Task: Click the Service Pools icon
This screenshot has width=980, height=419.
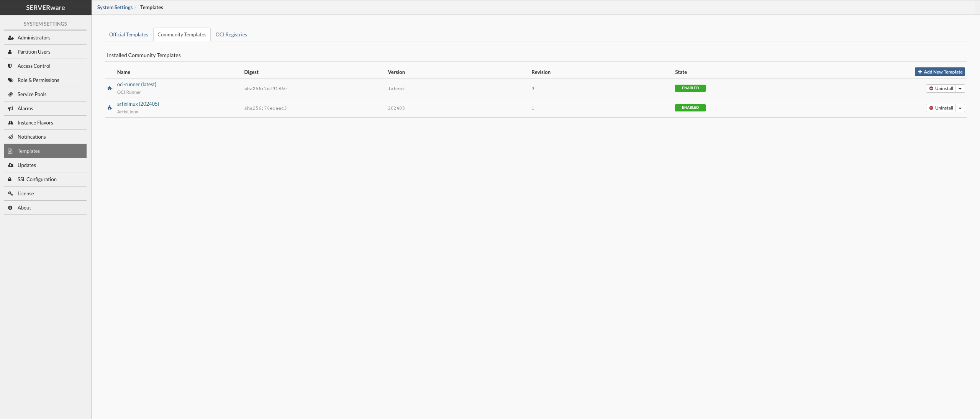Action: pos(10,94)
